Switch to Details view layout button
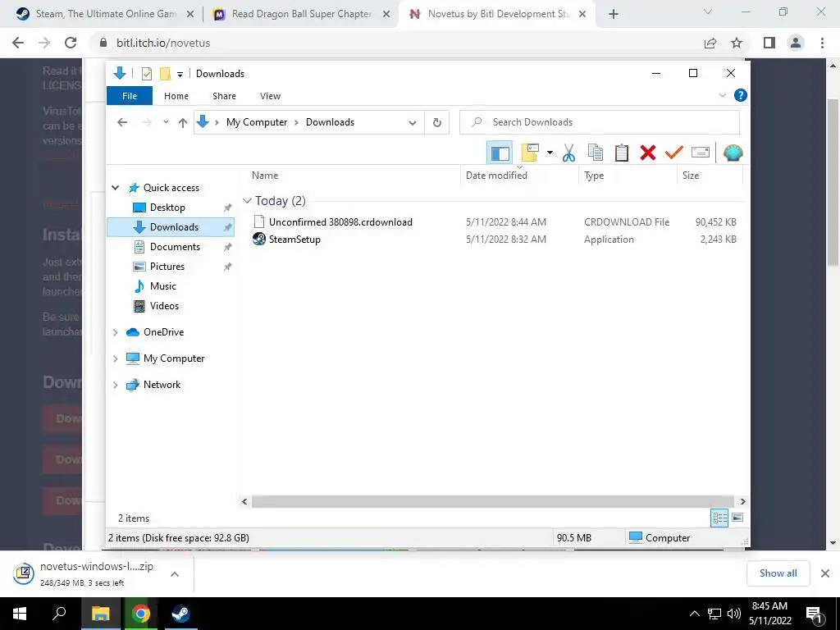 click(719, 518)
